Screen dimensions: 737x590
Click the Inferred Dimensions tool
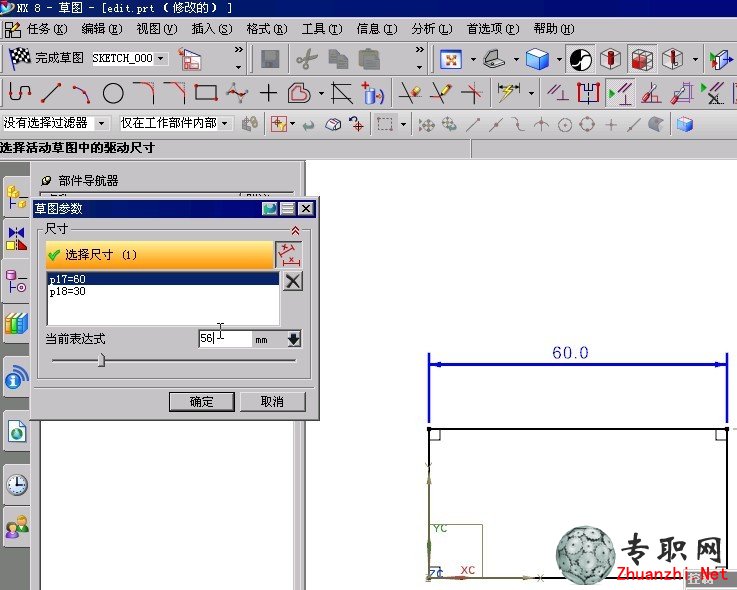pos(508,93)
